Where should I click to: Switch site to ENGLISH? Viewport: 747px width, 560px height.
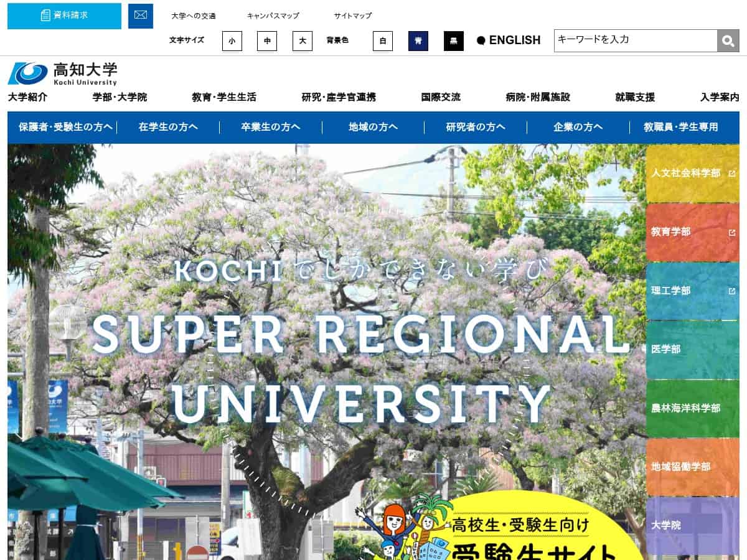509,40
